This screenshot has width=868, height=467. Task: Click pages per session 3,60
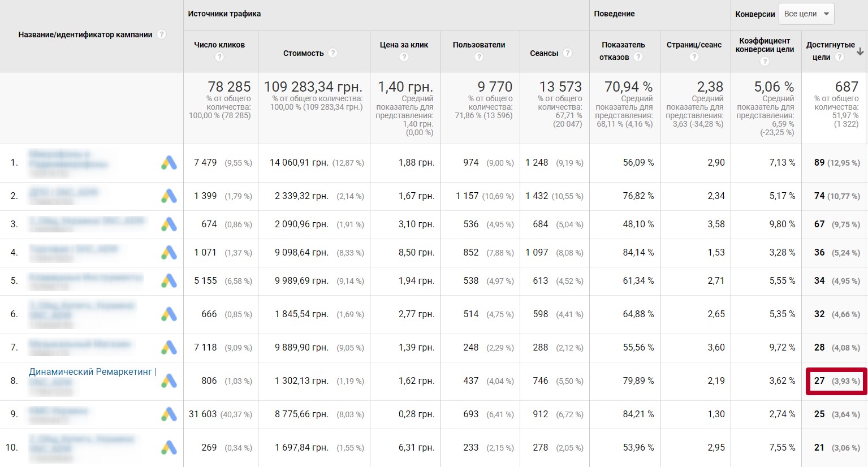716,348
